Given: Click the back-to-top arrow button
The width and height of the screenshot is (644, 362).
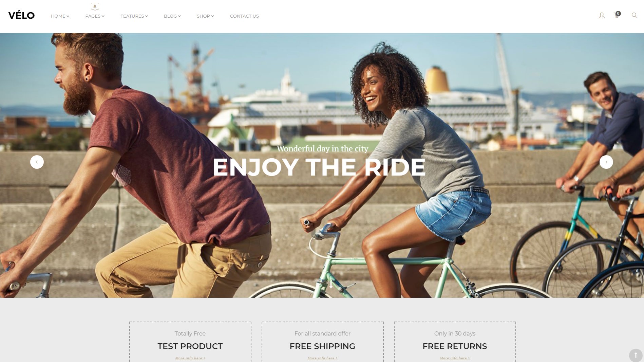Looking at the screenshot, I should click(636, 355).
